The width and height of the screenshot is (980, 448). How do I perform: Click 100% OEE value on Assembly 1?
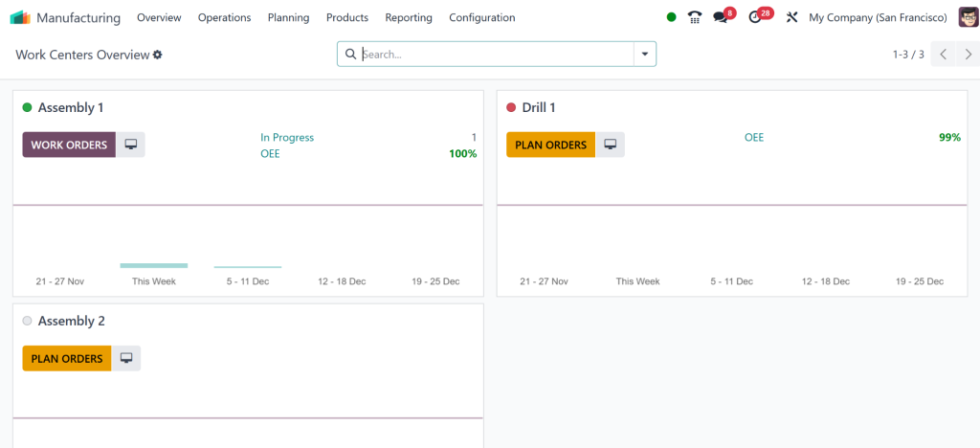(463, 153)
